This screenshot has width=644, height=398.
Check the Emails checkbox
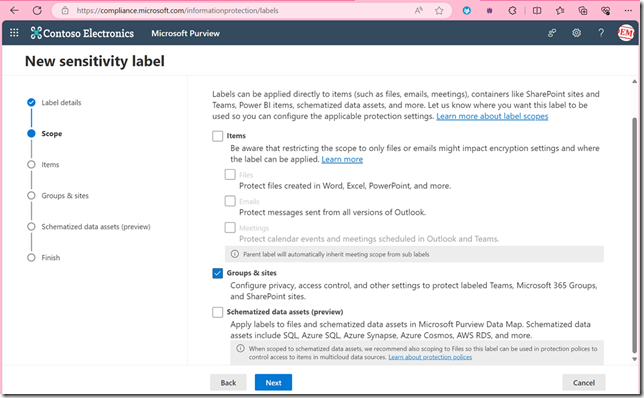coord(230,201)
